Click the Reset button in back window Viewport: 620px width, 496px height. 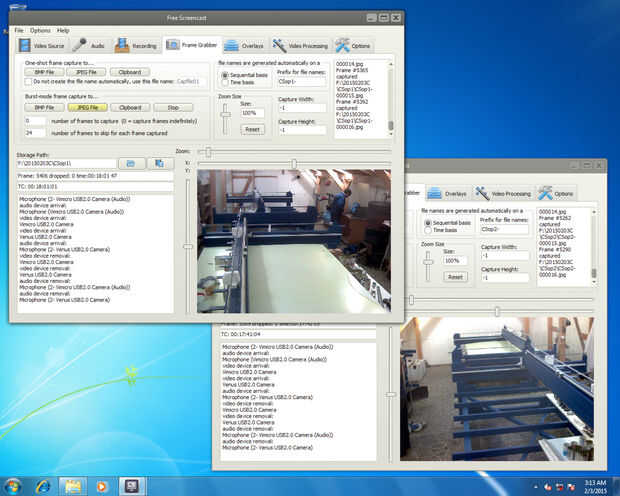click(455, 276)
